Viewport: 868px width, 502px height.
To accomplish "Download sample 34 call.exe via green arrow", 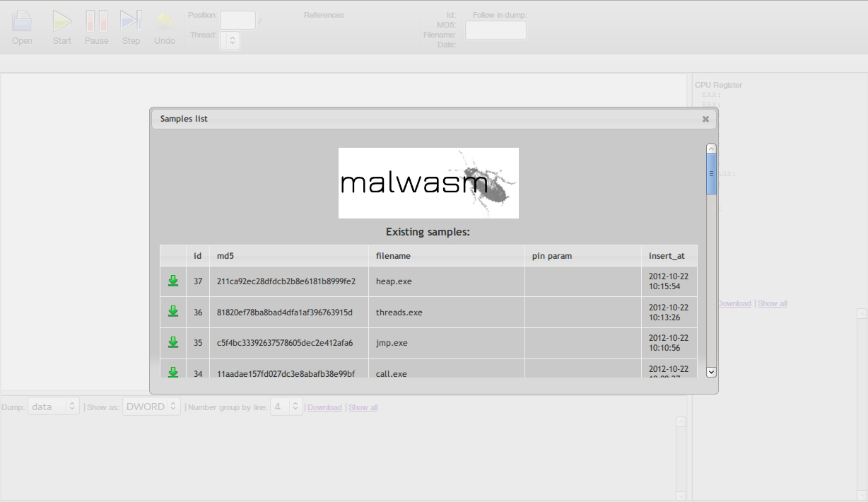I will coord(173,372).
